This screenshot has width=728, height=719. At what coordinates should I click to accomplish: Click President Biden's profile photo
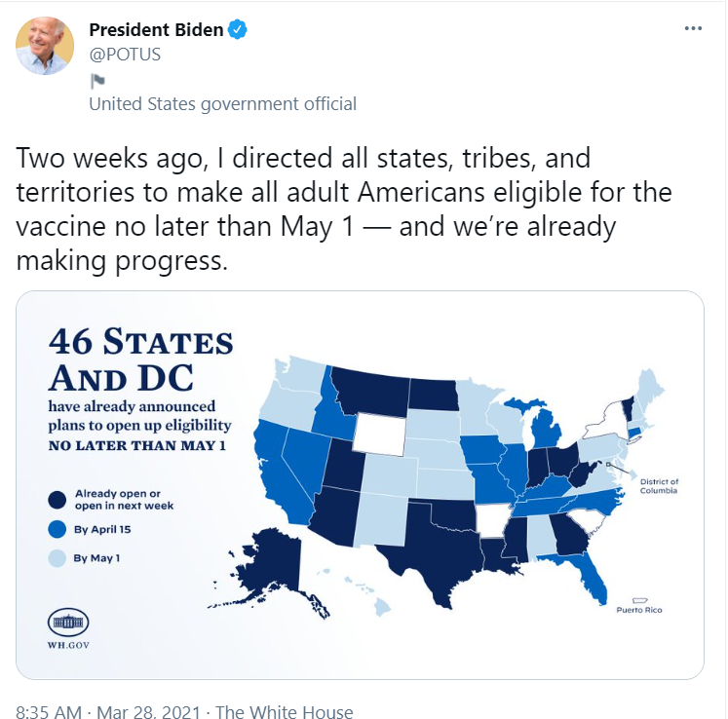tap(45, 46)
